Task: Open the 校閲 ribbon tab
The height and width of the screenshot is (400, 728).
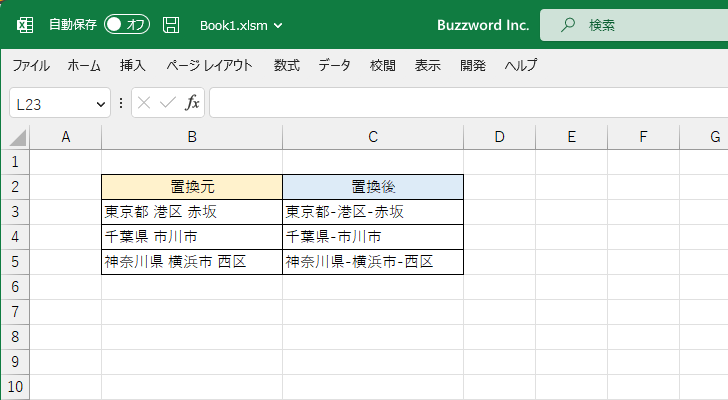Action: 383,65
